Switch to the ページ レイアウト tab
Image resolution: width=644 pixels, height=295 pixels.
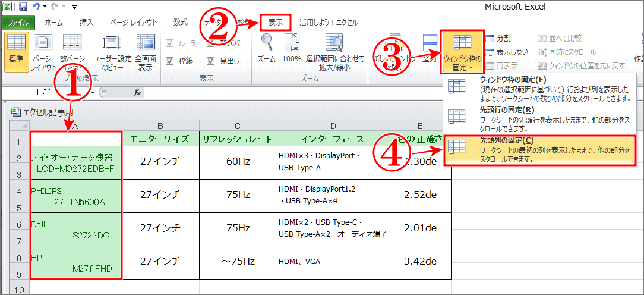pos(134,23)
